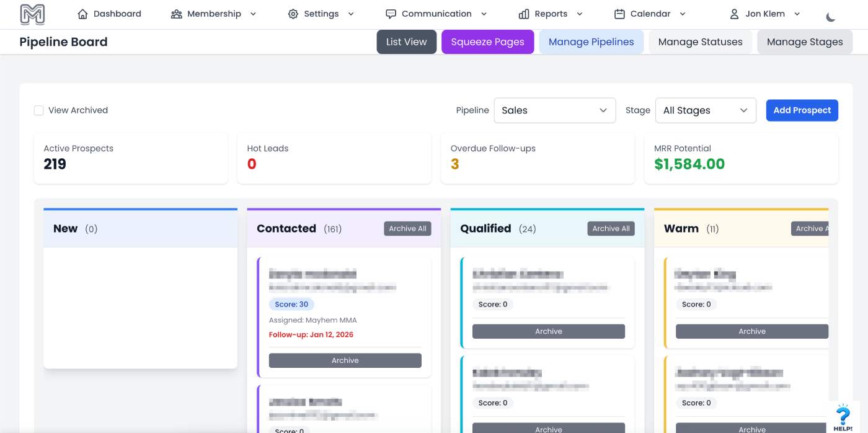Expand the All Stages dropdown
This screenshot has width=868, height=433.
pyautogui.click(x=705, y=110)
